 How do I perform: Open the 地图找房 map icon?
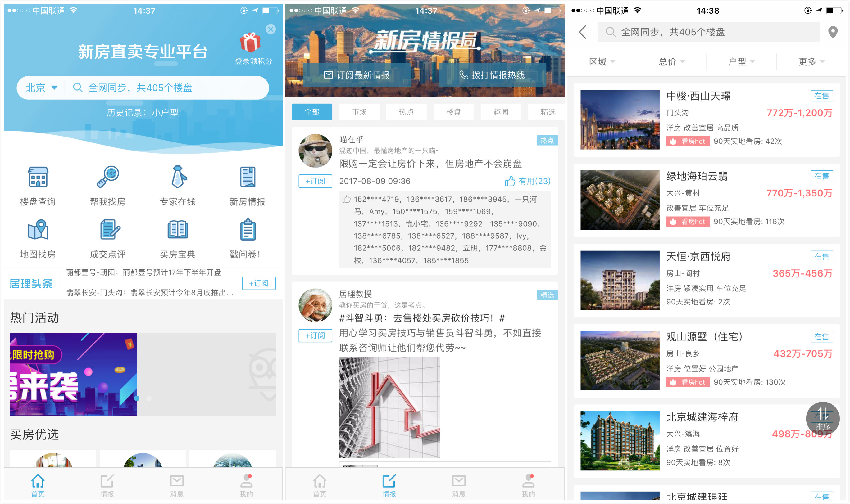[x=38, y=230]
